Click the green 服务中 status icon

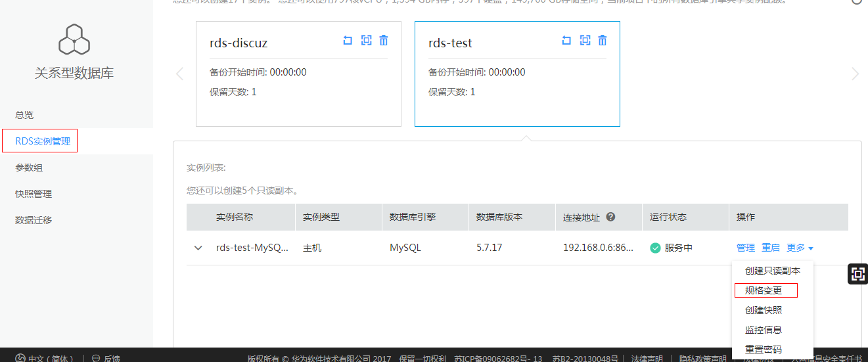pos(655,248)
